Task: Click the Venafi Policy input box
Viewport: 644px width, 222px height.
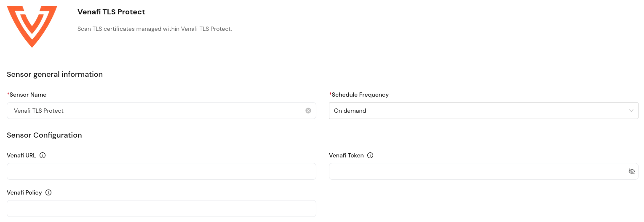Action: coord(161,208)
